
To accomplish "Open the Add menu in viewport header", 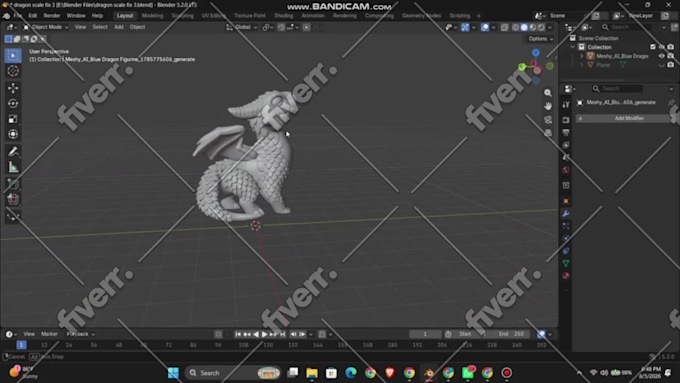I will click(119, 27).
